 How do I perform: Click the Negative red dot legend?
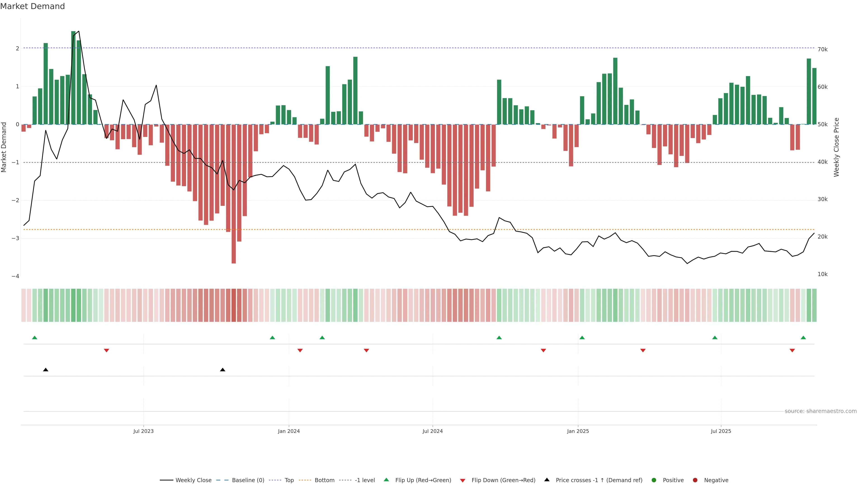pyautogui.click(x=695, y=480)
